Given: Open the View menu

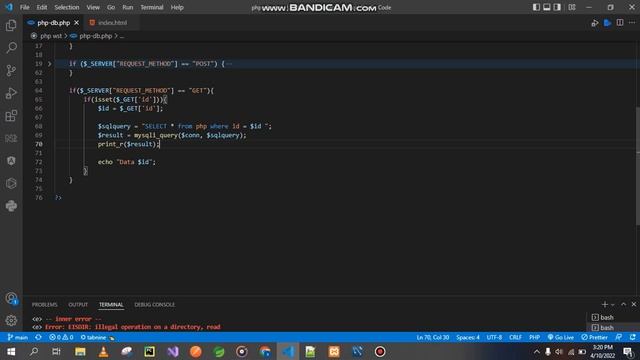Looking at the screenshot, I should point(93,7).
